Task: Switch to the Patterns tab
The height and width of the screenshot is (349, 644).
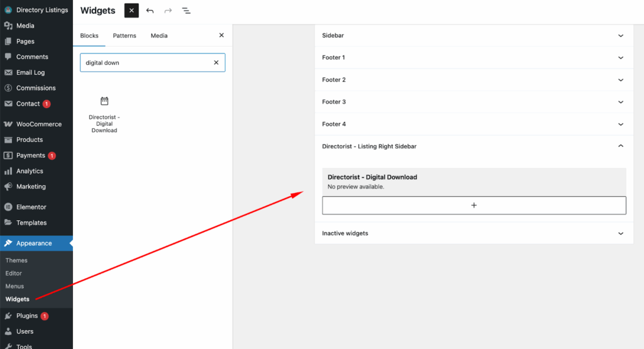Action: pos(125,36)
